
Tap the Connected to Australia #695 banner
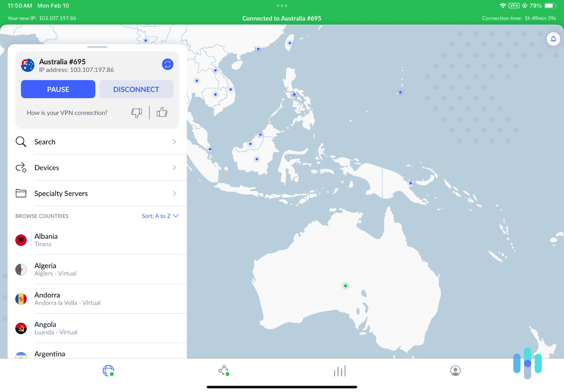282,18
